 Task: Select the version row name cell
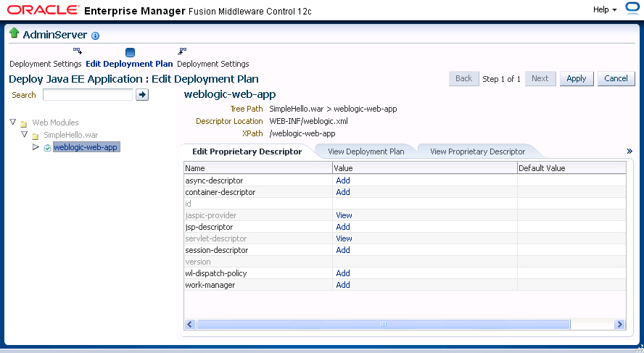(258, 262)
